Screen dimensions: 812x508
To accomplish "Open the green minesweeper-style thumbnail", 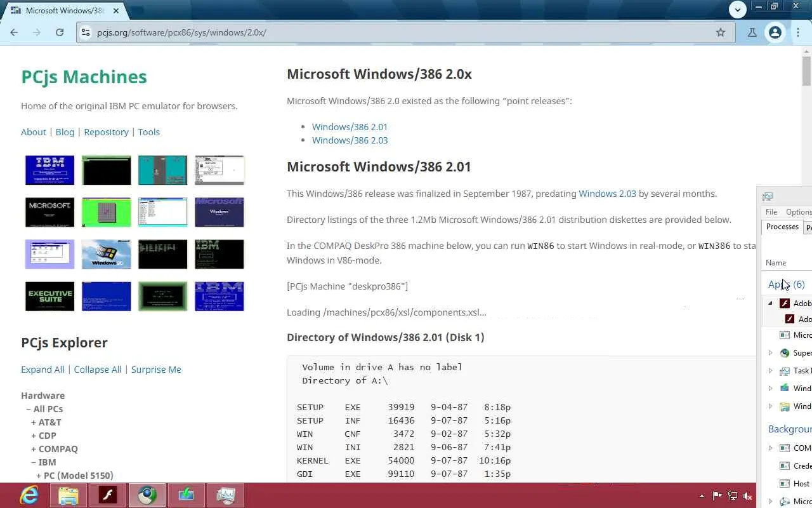I will [106, 212].
